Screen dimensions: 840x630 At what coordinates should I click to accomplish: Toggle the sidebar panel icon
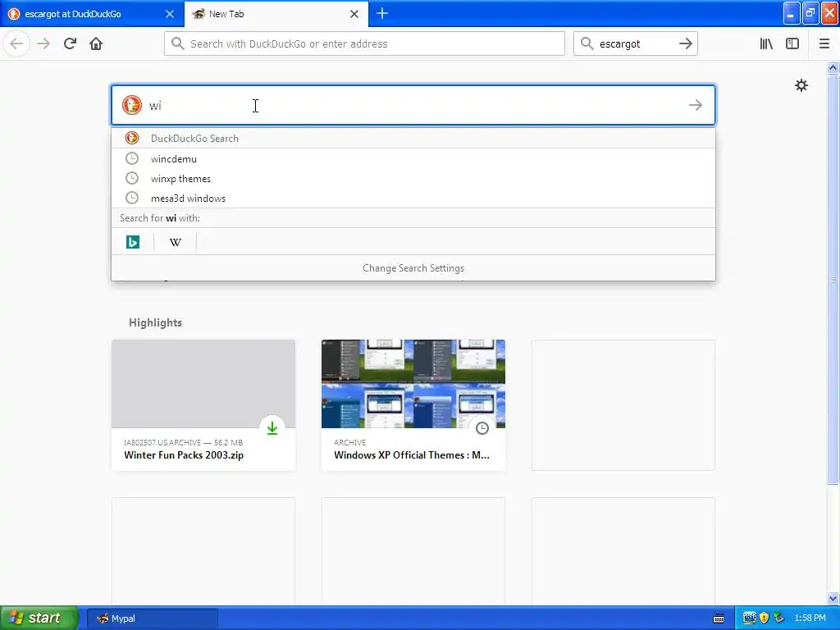point(792,43)
